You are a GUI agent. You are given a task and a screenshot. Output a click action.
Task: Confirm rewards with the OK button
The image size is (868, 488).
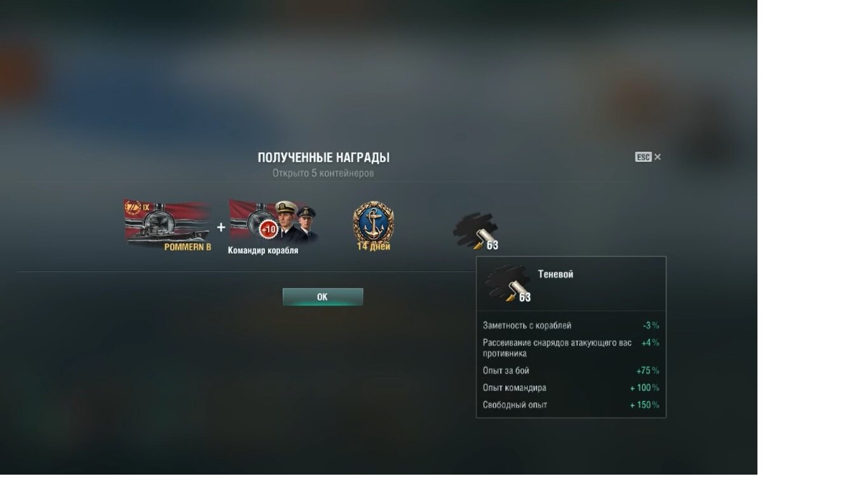[323, 297]
